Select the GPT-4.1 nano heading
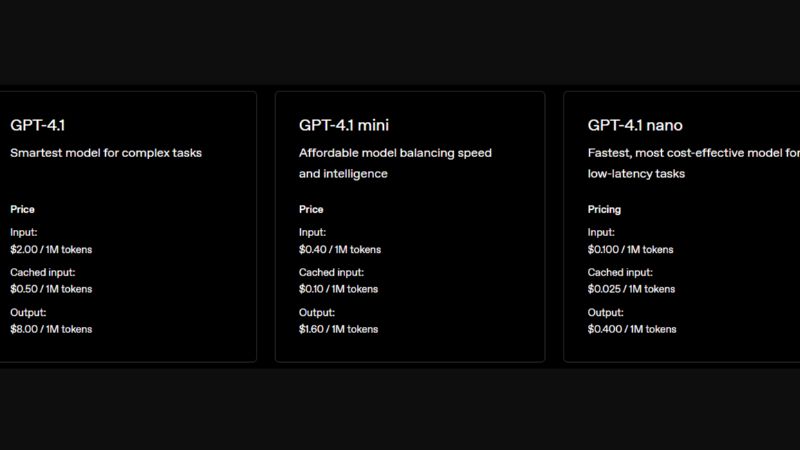The image size is (800, 450). pyautogui.click(x=635, y=125)
